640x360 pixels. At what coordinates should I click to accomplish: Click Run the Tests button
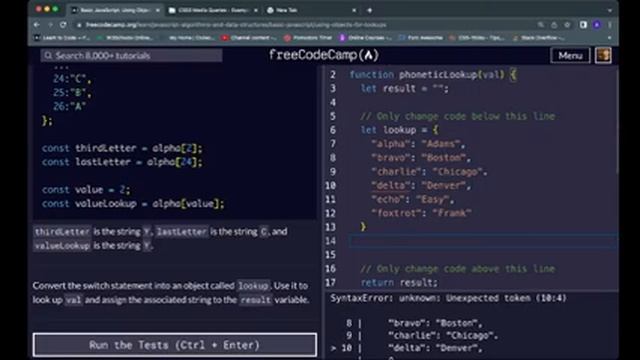pos(175,345)
